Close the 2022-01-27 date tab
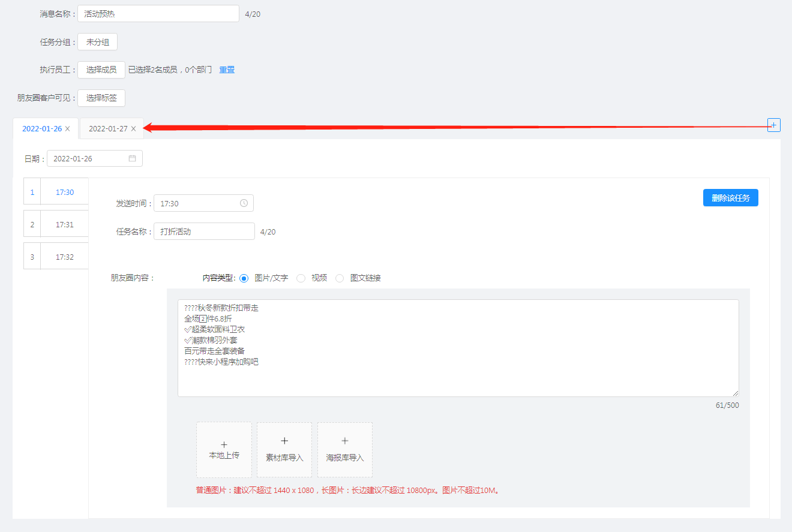792x532 pixels. pyautogui.click(x=133, y=129)
